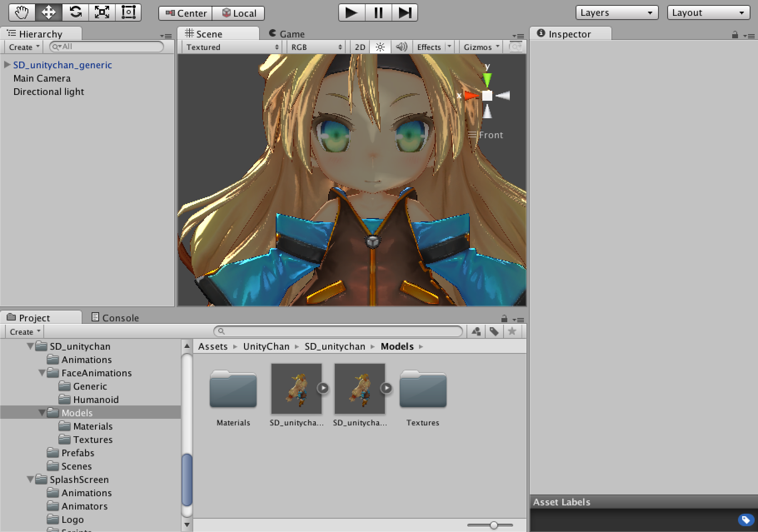Click the gizmo center cube

coord(487,96)
